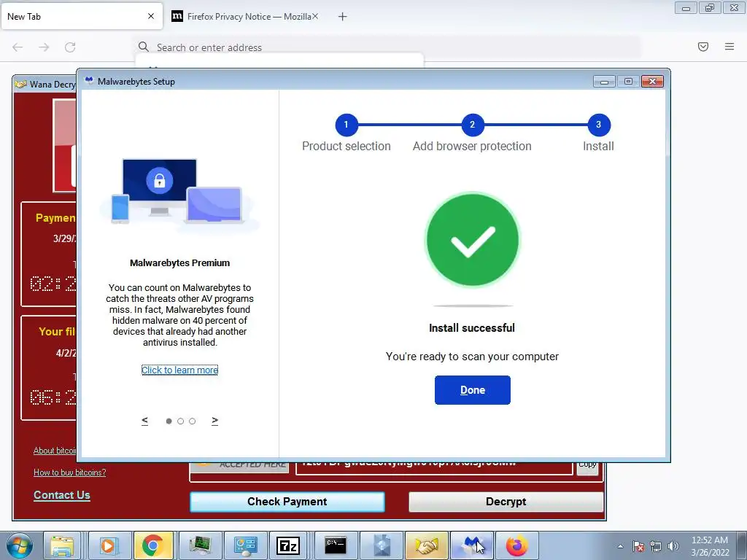Image resolution: width=747 pixels, height=560 pixels.
Task: Open Windows Media Player from taskbar
Action: pos(108,545)
